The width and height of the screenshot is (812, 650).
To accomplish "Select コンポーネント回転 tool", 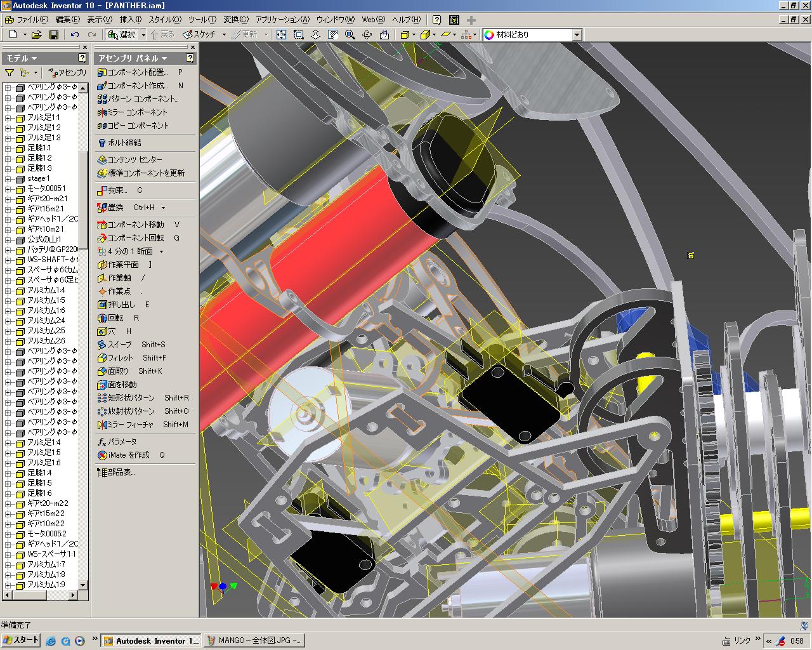I will pos(131,238).
